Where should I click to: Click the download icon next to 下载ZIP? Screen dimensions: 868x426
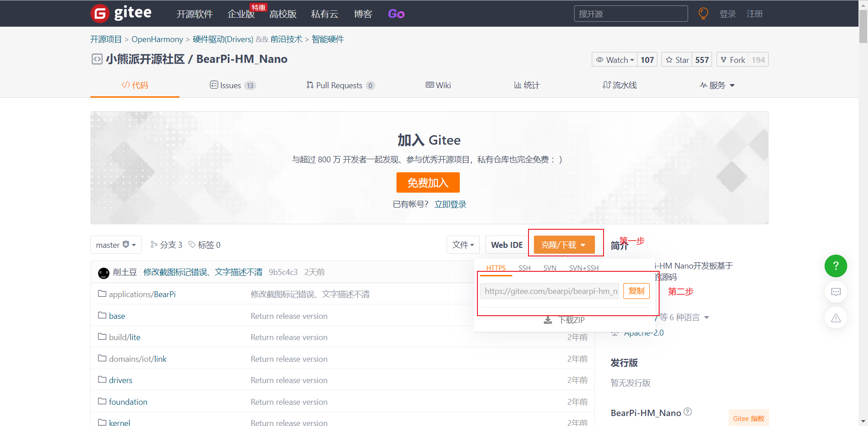coord(548,320)
